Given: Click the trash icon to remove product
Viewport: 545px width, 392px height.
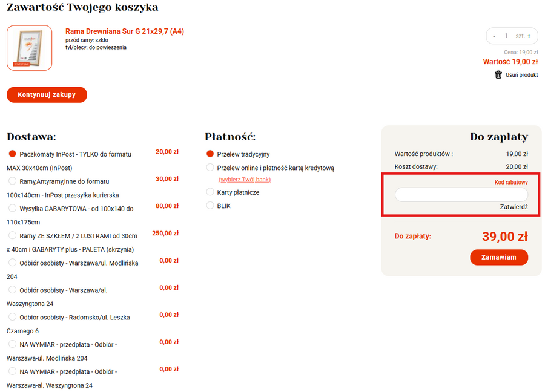Looking at the screenshot, I should point(498,75).
